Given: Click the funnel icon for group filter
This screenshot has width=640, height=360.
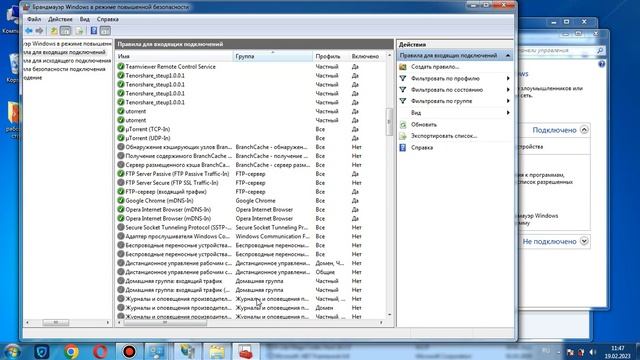Looking at the screenshot, I should tap(403, 101).
